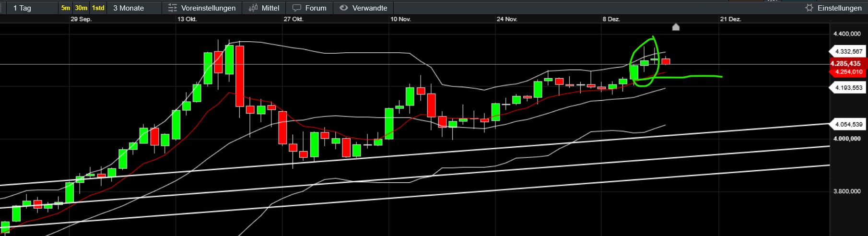Click the 3.800,000 axis value
Viewport: 868px width, 236px height.
847,191
